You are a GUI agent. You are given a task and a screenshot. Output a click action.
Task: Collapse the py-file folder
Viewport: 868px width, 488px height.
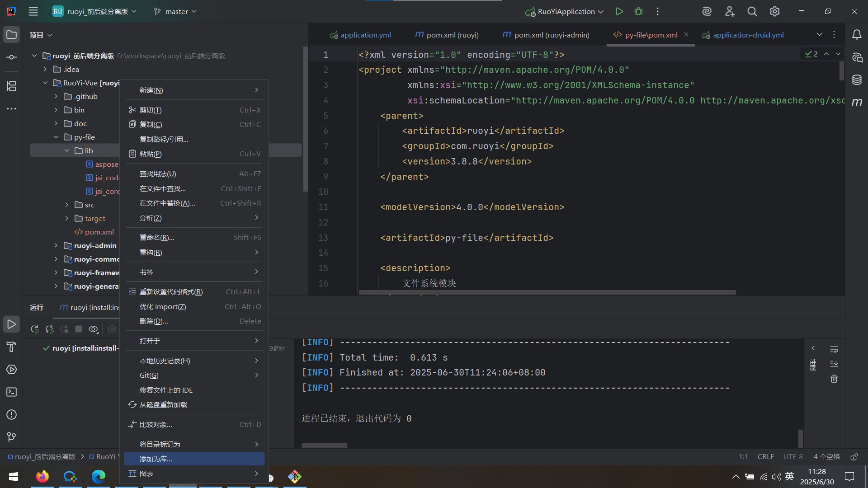(x=56, y=137)
